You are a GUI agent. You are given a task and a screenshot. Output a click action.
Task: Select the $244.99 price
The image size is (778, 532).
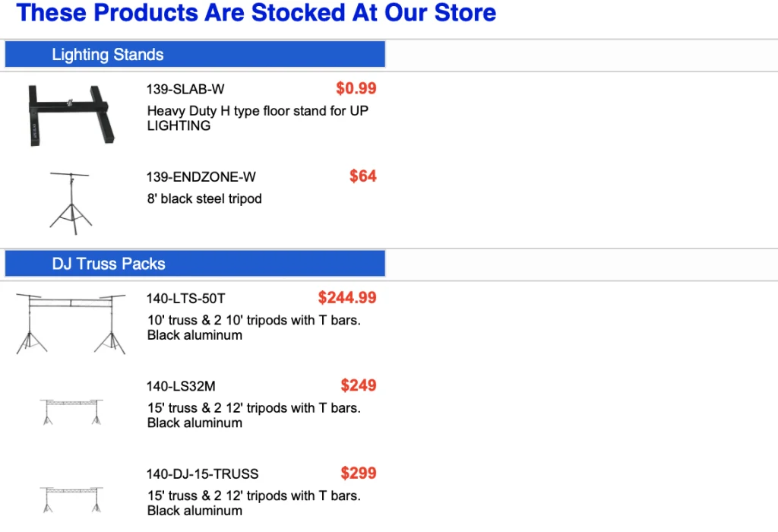pyautogui.click(x=347, y=297)
